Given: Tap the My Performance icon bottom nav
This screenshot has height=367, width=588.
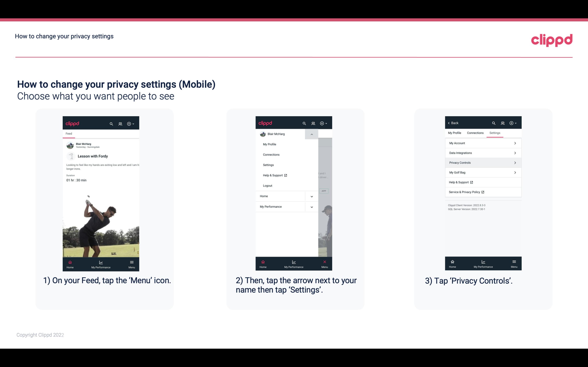Looking at the screenshot, I should [101, 264].
